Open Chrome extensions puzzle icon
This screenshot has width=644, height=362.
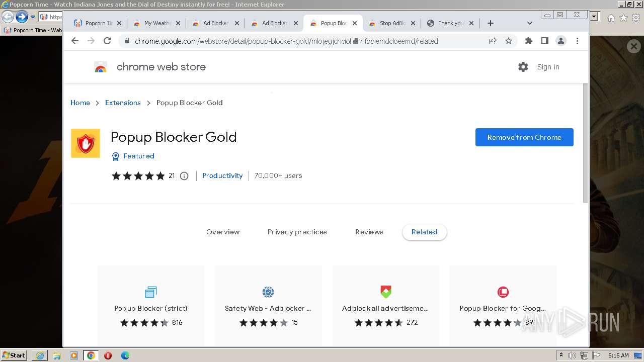click(x=528, y=41)
